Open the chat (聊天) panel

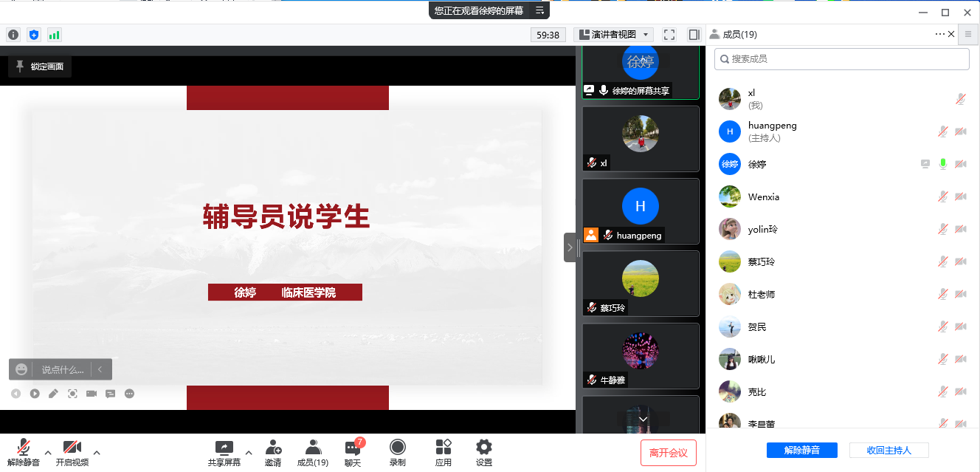pos(353,452)
